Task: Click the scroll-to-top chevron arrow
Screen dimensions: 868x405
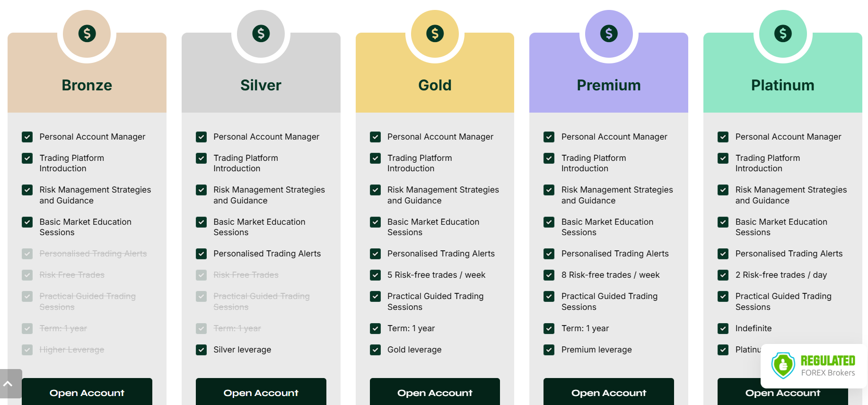Action: point(8,384)
